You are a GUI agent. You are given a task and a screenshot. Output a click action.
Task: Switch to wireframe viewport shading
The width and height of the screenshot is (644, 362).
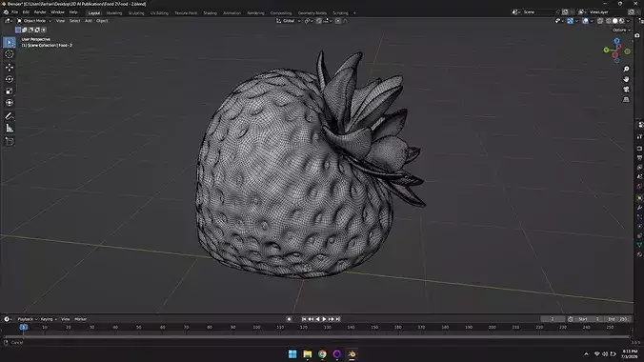coord(608,21)
